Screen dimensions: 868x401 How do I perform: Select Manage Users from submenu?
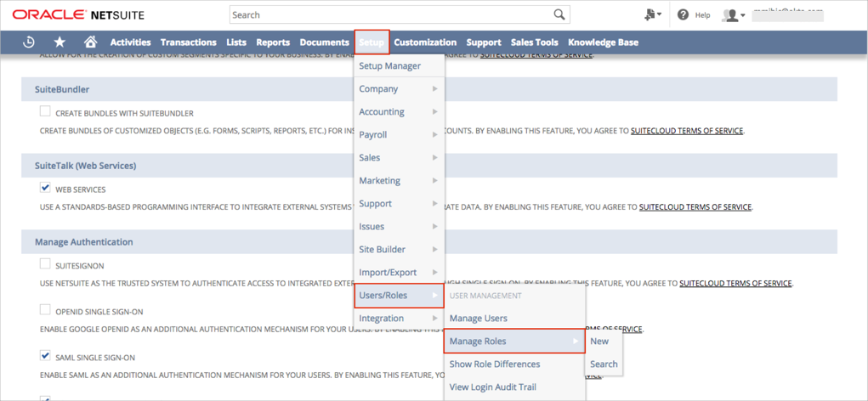click(x=478, y=319)
